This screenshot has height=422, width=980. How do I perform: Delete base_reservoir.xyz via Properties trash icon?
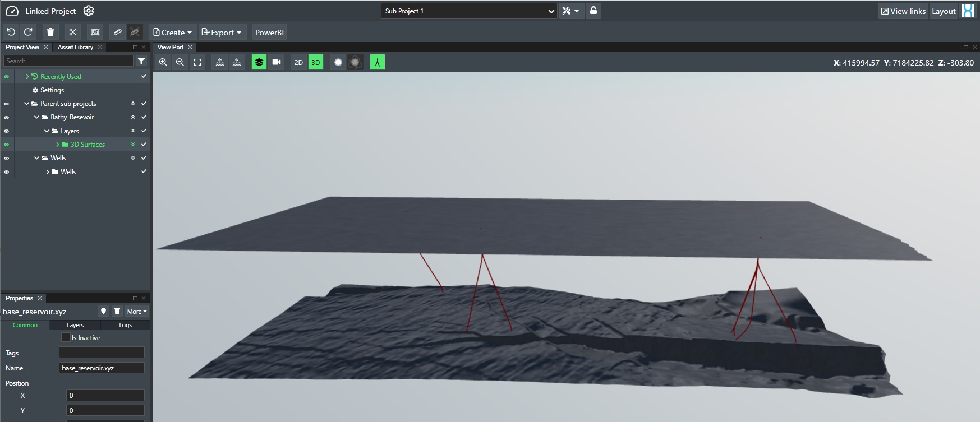click(x=117, y=311)
